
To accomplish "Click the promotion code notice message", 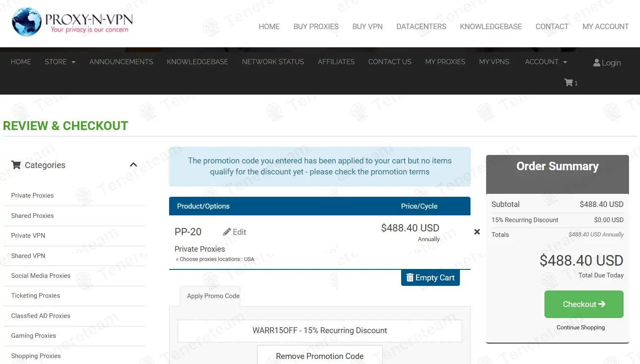I will (x=320, y=166).
